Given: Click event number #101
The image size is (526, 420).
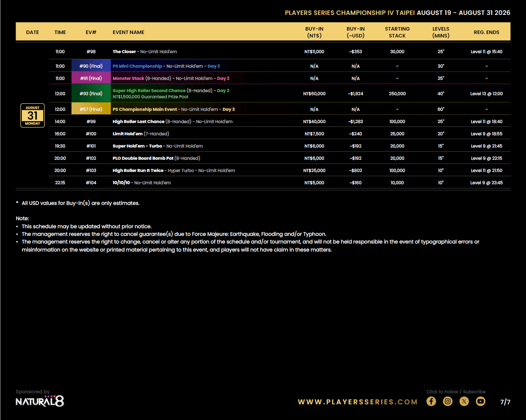Looking at the screenshot, I should 91,146.
